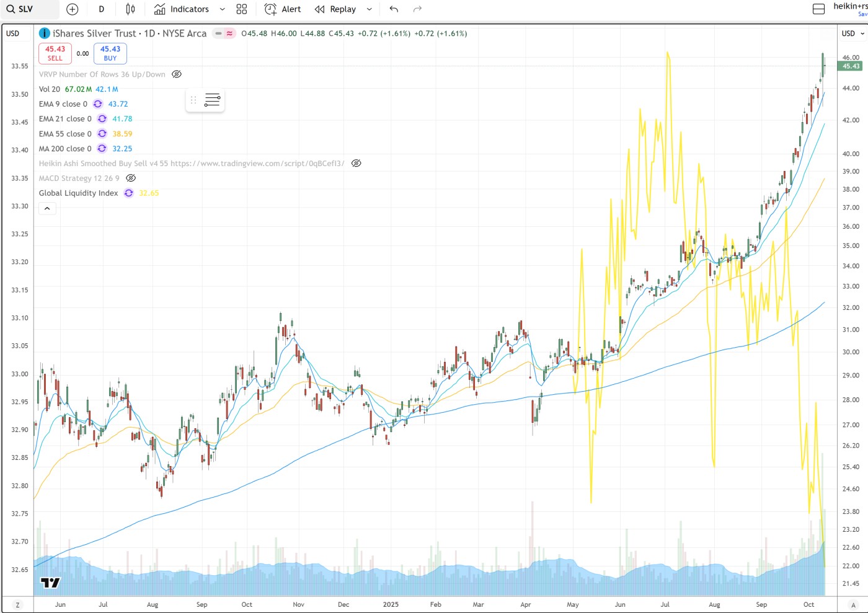Screen dimensions: 868x613
Task: Click the TradingView logo on the chart
Action: [50, 582]
